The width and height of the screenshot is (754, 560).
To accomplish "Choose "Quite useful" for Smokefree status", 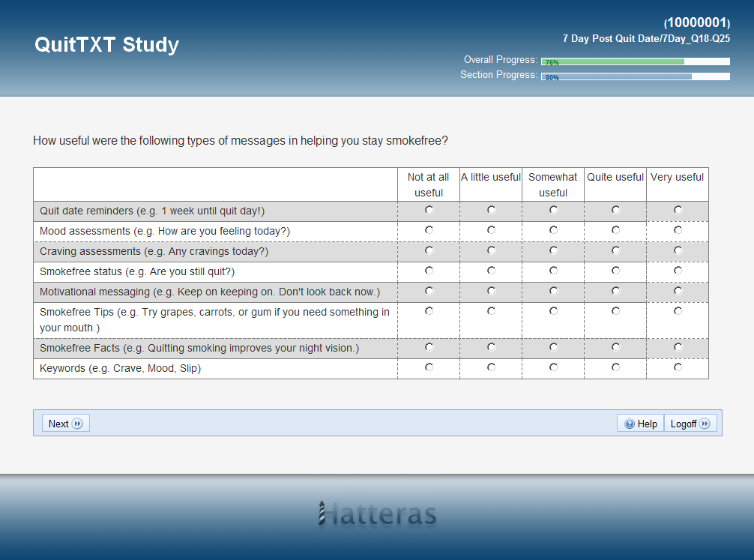I will point(615,271).
